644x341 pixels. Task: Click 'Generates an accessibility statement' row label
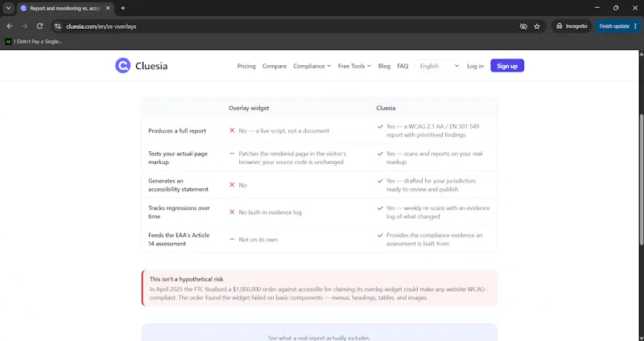coord(178,185)
